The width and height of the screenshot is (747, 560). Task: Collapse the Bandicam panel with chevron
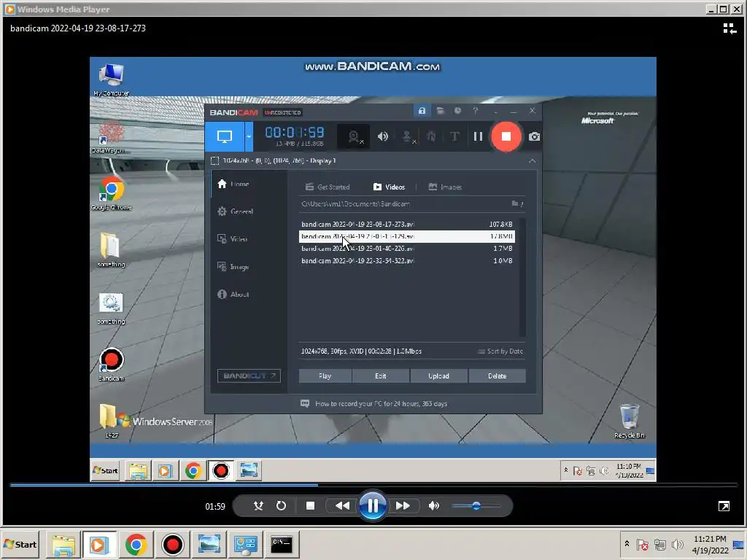[532, 161]
